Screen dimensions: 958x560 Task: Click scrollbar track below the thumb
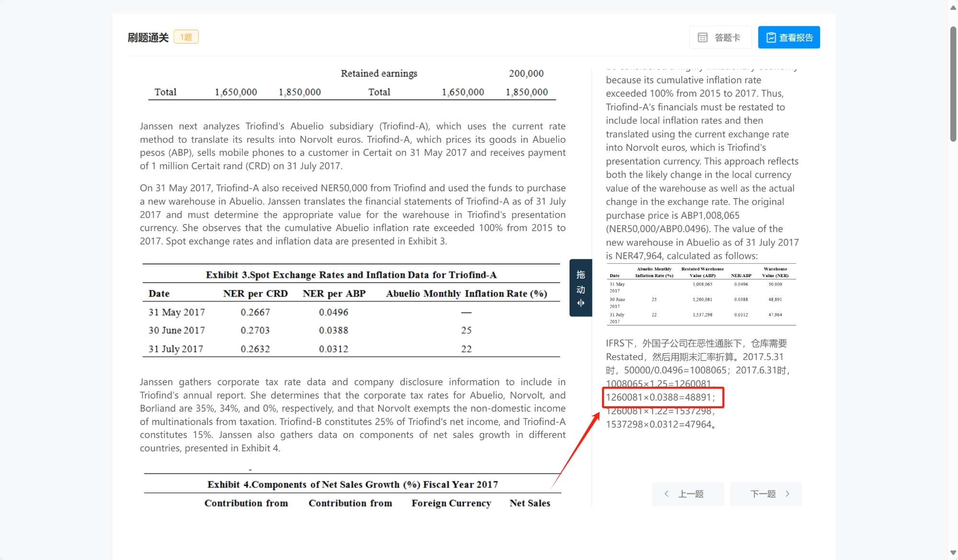tap(953, 335)
